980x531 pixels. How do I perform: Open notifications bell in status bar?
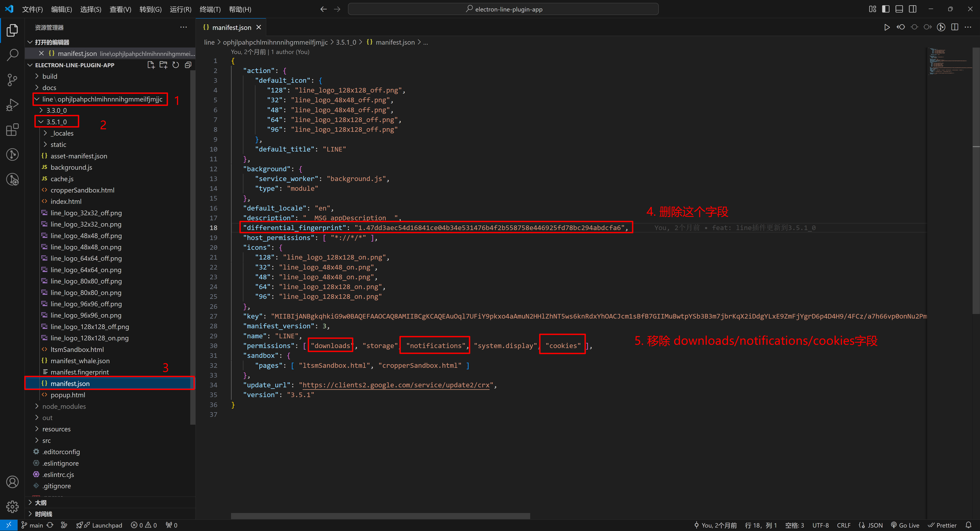[969, 525]
